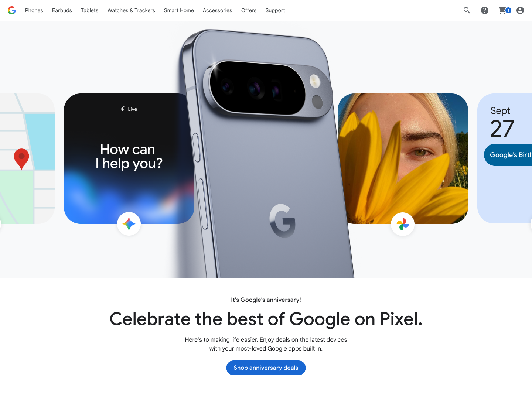Click the Google G logo
Screen dimensions: 532x393
point(12,10)
